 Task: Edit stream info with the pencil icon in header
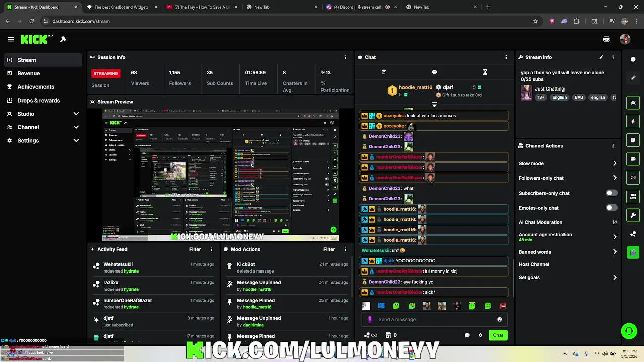click(601, 57)
